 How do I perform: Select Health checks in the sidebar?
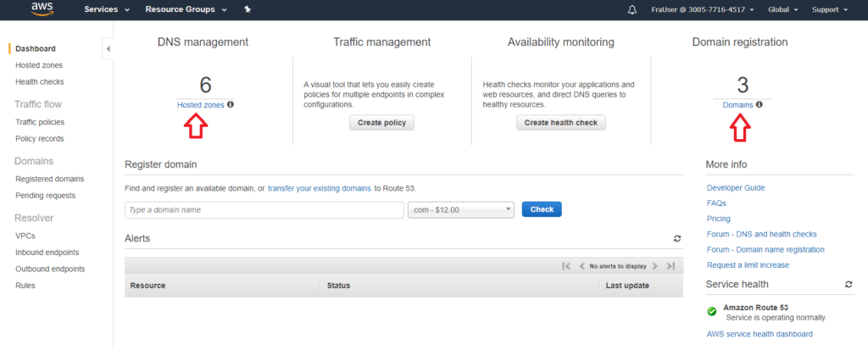tap(39, 82)
